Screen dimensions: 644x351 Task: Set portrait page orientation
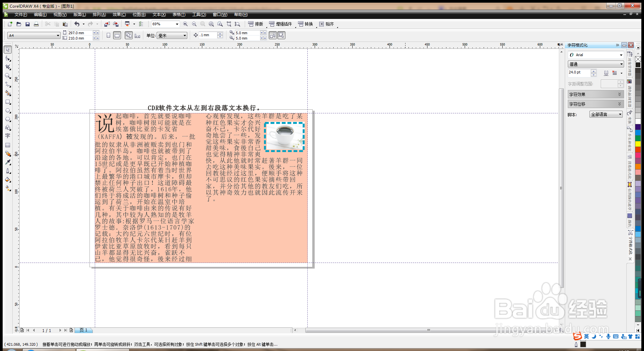108,35
